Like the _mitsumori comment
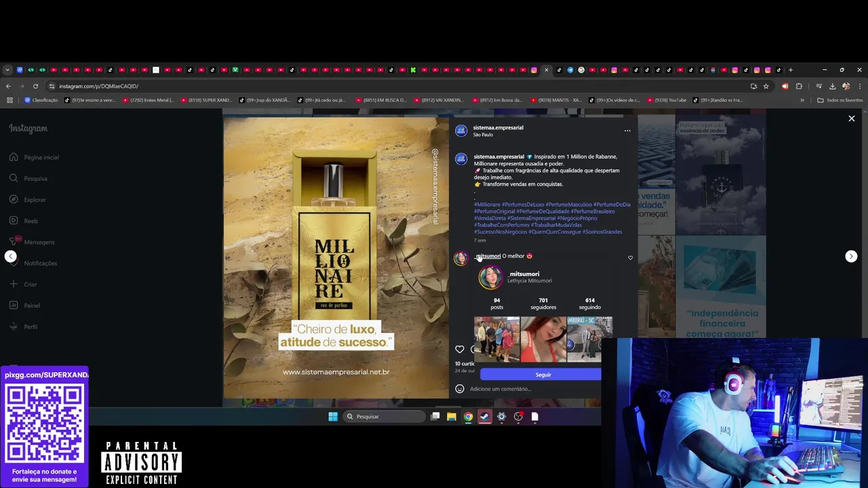The image size is (868, 488). pos(630,258)
